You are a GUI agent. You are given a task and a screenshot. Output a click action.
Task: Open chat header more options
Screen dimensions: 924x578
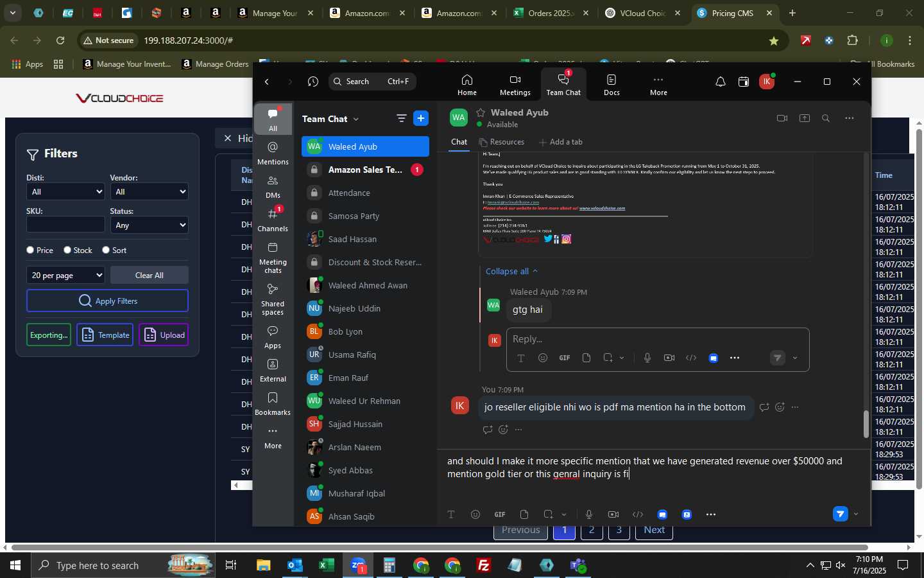click(x=850, y=118)
